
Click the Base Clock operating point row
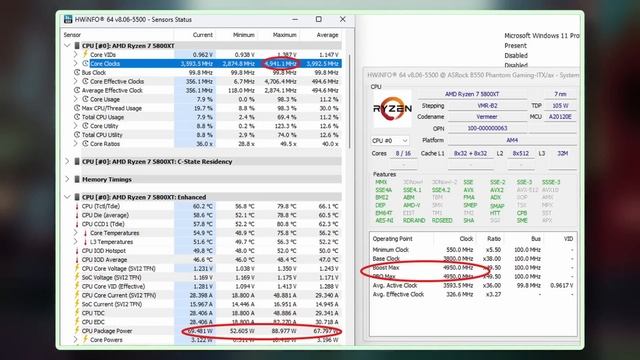(x=473, y=259)
